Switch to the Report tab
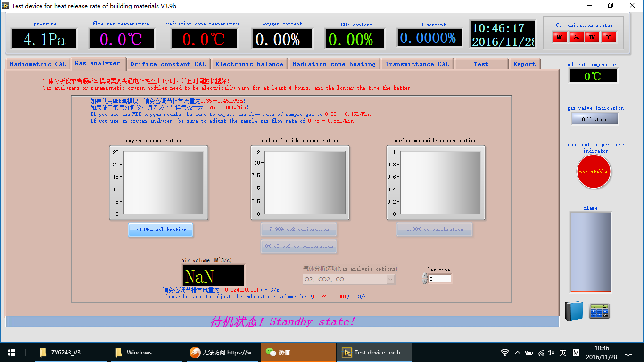 click(524, 64)
